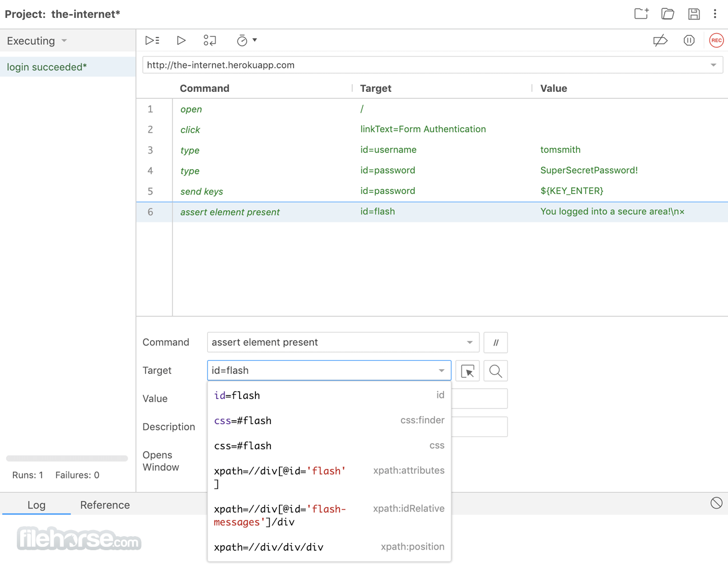Open a project via the folder icon

click(x=668, y=13)
